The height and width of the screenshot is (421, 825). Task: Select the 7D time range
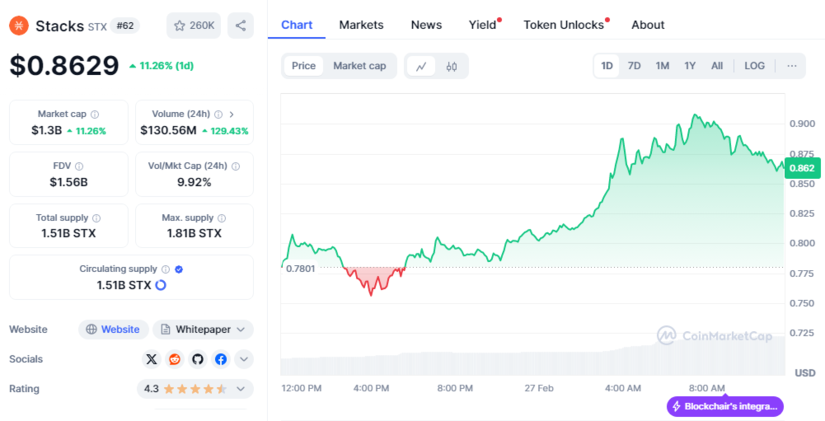coord(634,66)
